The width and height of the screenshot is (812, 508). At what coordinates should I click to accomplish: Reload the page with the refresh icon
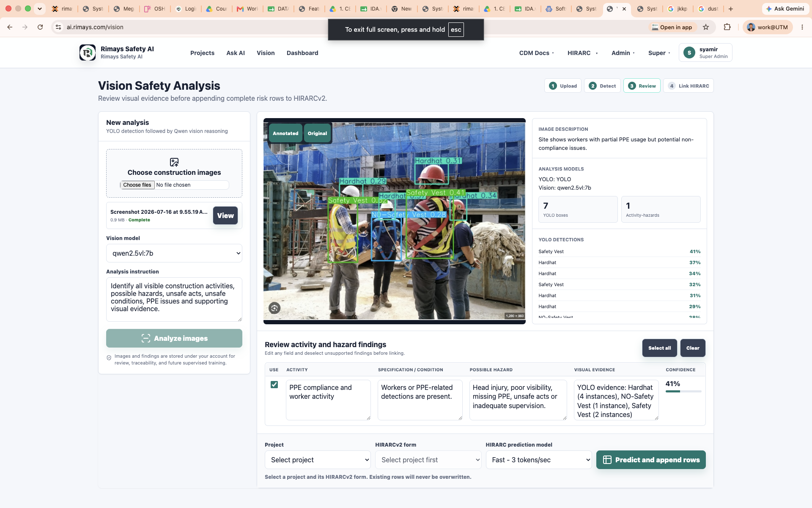pyautogui.click(x=40, y=27)
